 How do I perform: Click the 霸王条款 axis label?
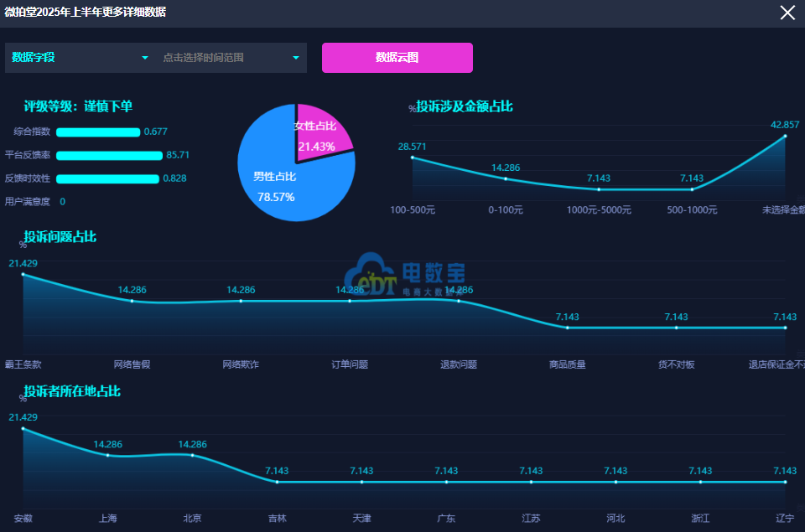tap(23, 364)
